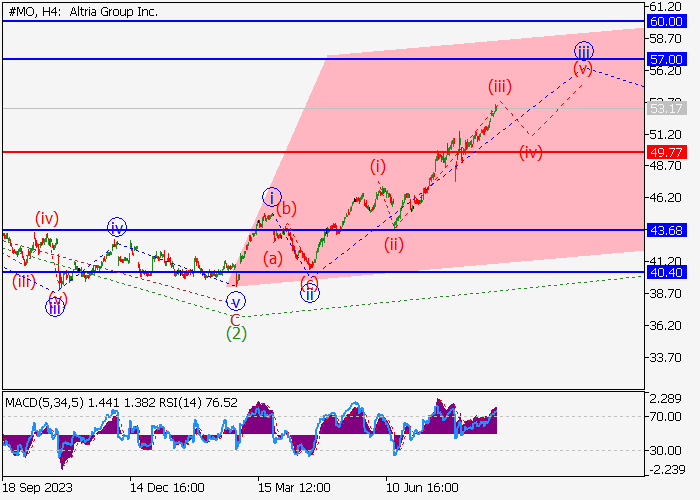
Task: Click the '10 Jun 16:00' date label
Action: pos(422,488)
